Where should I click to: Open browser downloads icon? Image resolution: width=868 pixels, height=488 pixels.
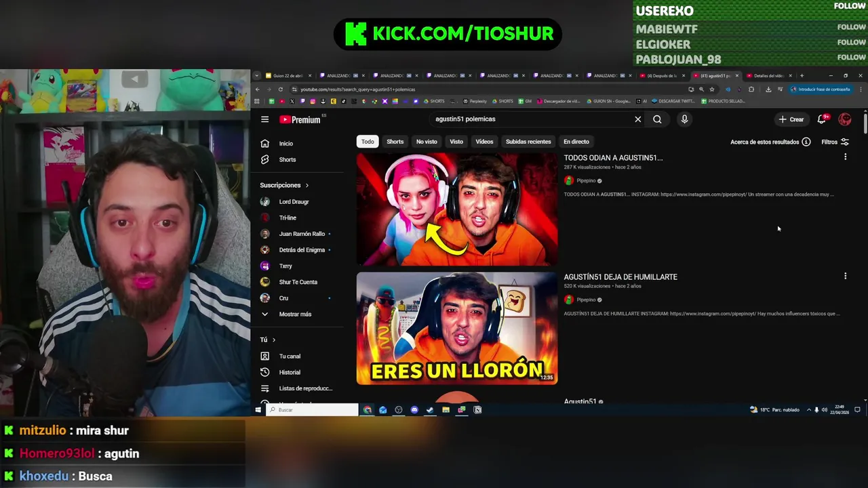click(768, 89)
